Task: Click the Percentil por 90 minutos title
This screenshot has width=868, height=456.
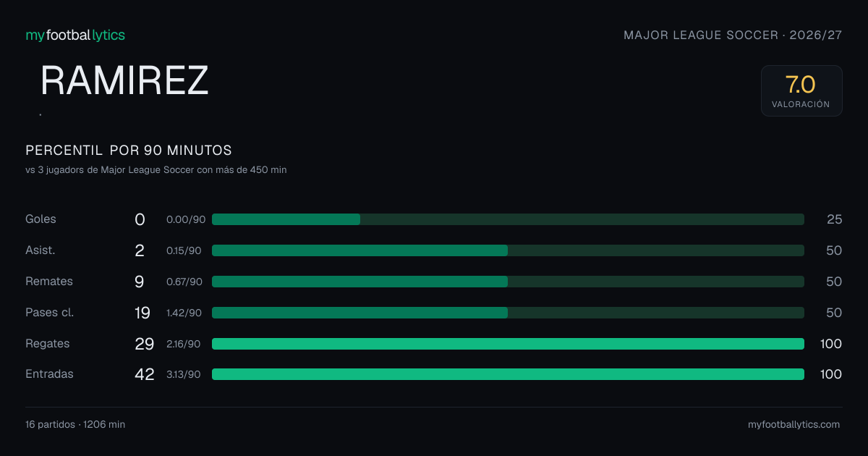Action: (129, 151)
